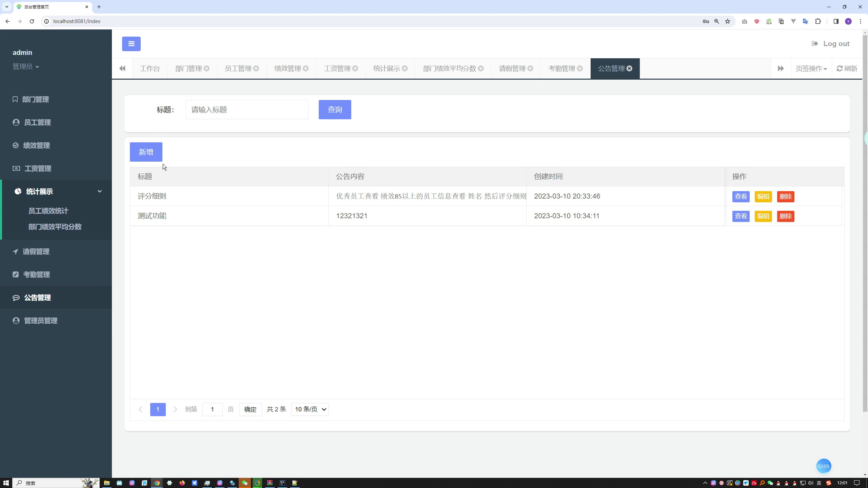
Task: Close the 考勤管理 tab
Action: (580, 68)
